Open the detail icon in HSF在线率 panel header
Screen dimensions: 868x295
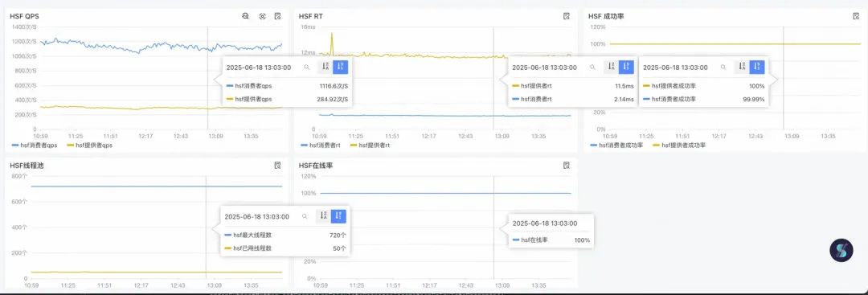[567, 165]
